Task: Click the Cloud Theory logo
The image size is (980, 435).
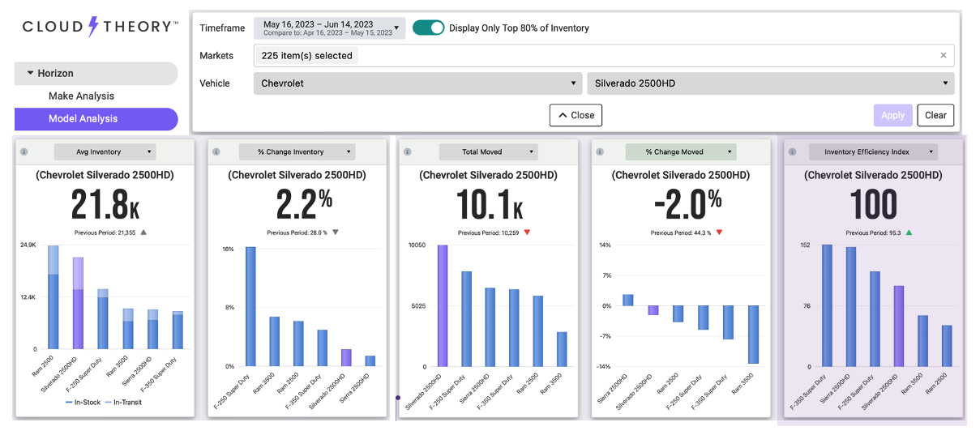Action: [101, 27]
